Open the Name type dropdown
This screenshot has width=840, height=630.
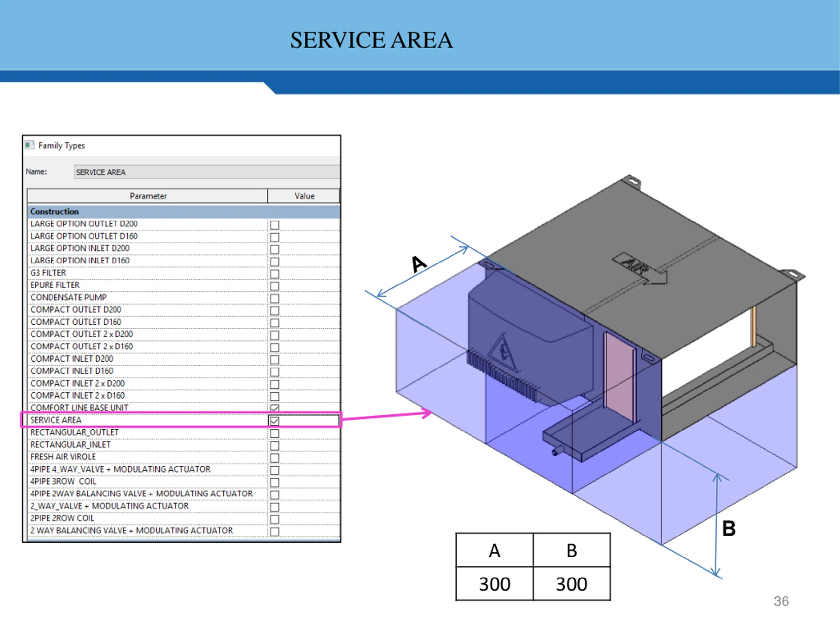click(207, 172)
